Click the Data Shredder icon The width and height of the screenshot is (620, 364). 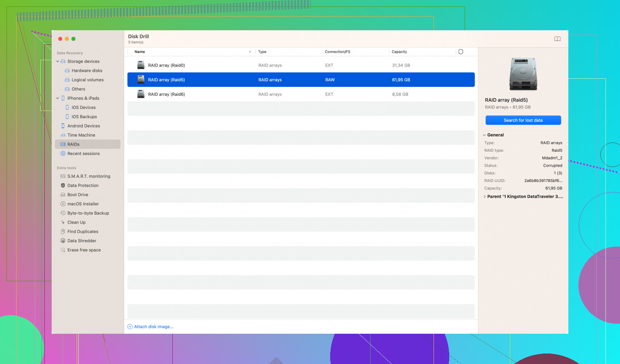click(63, 241)
